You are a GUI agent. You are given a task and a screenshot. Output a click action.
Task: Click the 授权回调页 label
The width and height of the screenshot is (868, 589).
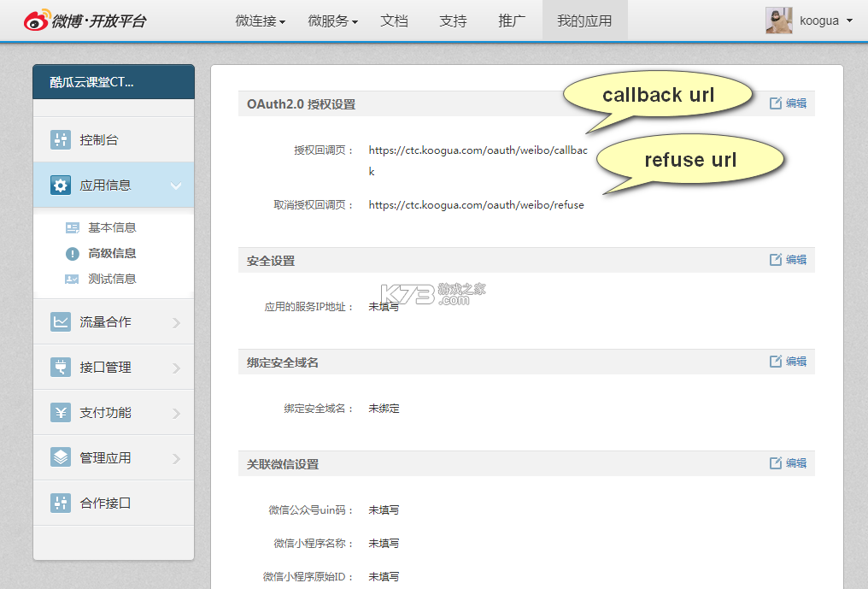tap(323, 150)
